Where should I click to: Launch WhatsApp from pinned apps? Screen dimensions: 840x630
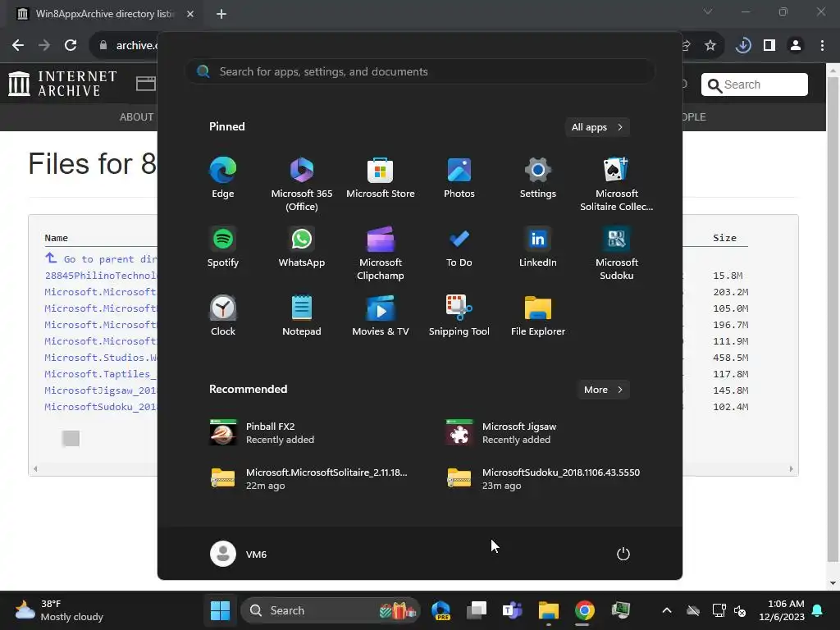click(x=302, y=247)
